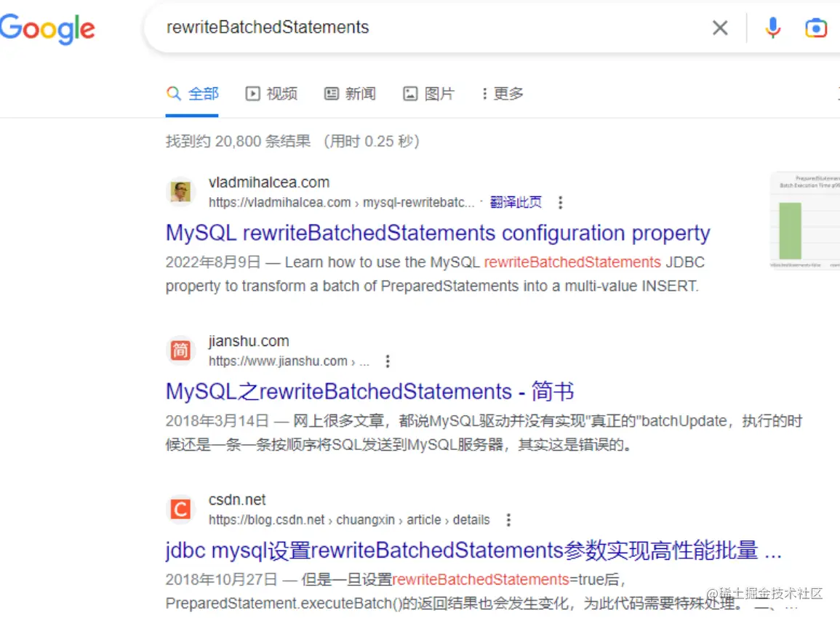The image size is (840, 618).
Task: Switch to the 视频 tab
Action: click(x=271, y=94)
